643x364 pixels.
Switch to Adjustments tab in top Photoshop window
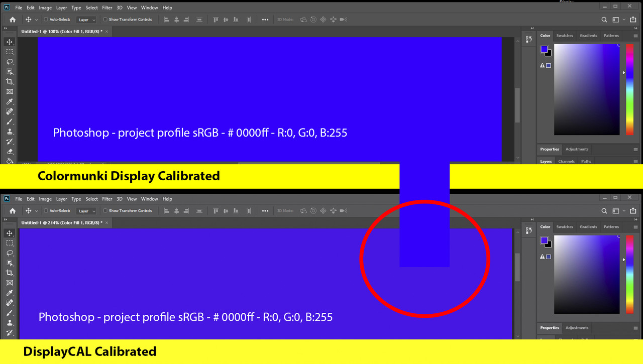pos(577,149)
